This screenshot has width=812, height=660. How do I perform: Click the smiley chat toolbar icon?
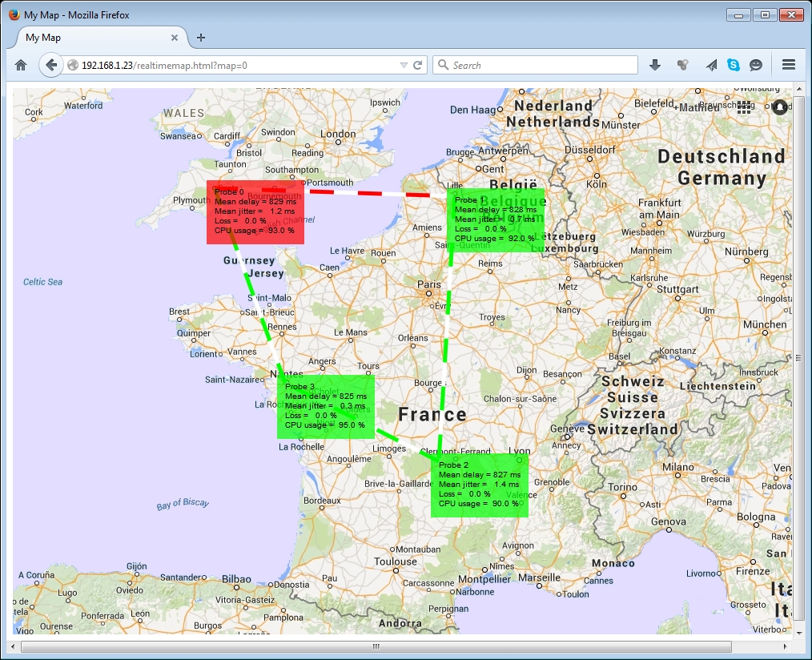click(756, 66)
